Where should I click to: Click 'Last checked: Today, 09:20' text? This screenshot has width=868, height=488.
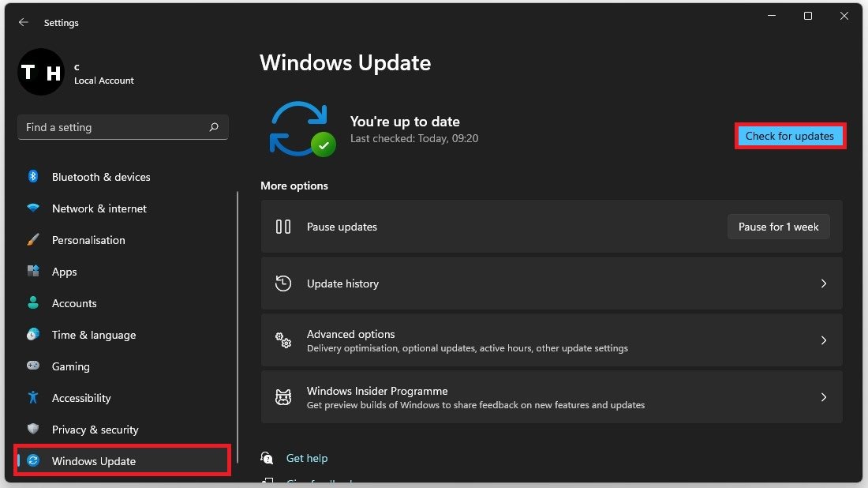coord(414,138)
